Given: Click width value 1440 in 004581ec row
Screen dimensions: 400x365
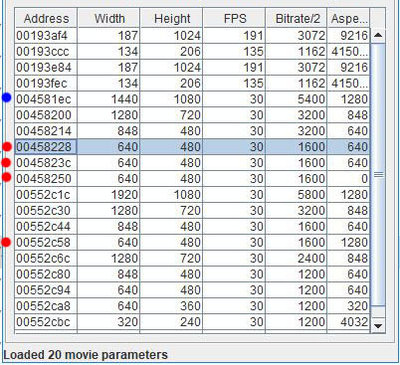Looking at the screenshot, I should point(109,99).
